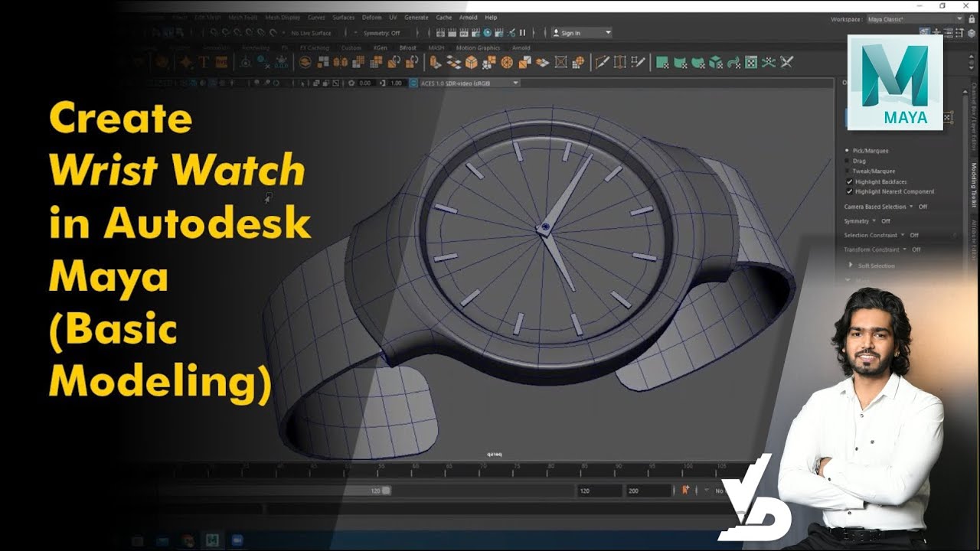This screenshot has width=980, height=551.
Task: Click the Smooth shelf icon
Action: pos(358,62)
